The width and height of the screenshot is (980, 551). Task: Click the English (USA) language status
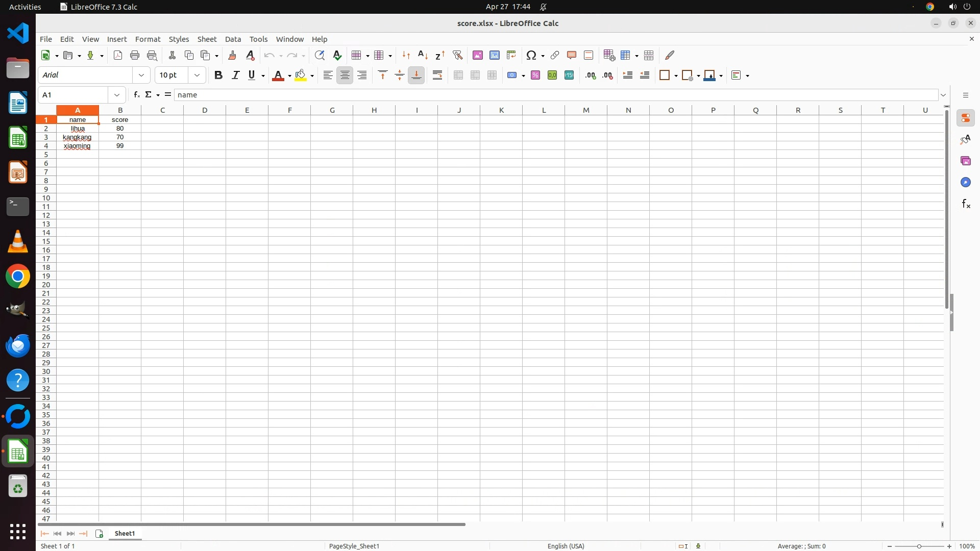566,546
